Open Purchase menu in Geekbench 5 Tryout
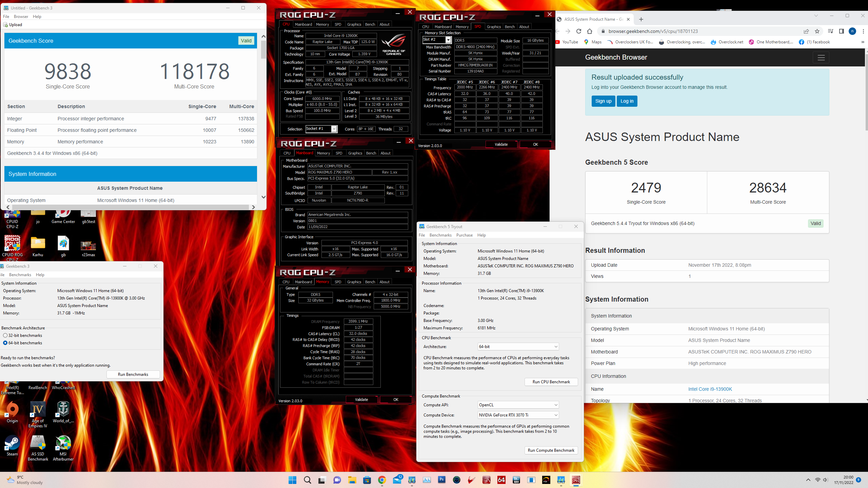868x488 pixels. (465, 235)
